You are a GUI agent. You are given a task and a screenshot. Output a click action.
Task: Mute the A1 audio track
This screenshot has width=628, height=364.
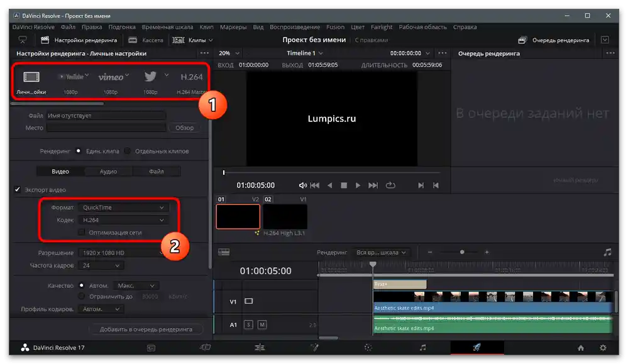tap(262, 324)
